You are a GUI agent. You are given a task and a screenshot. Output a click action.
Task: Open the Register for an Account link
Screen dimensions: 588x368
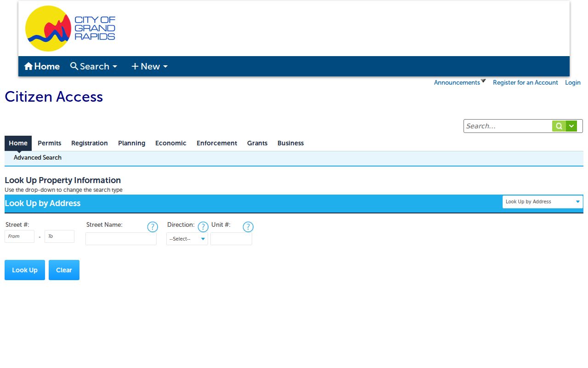(526, 82)
